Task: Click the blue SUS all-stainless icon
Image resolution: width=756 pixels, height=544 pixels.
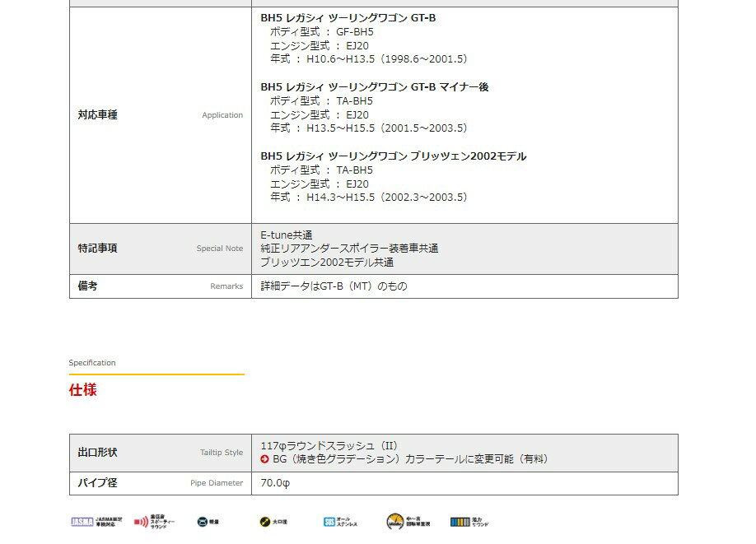Action: [x=329, y=522]
